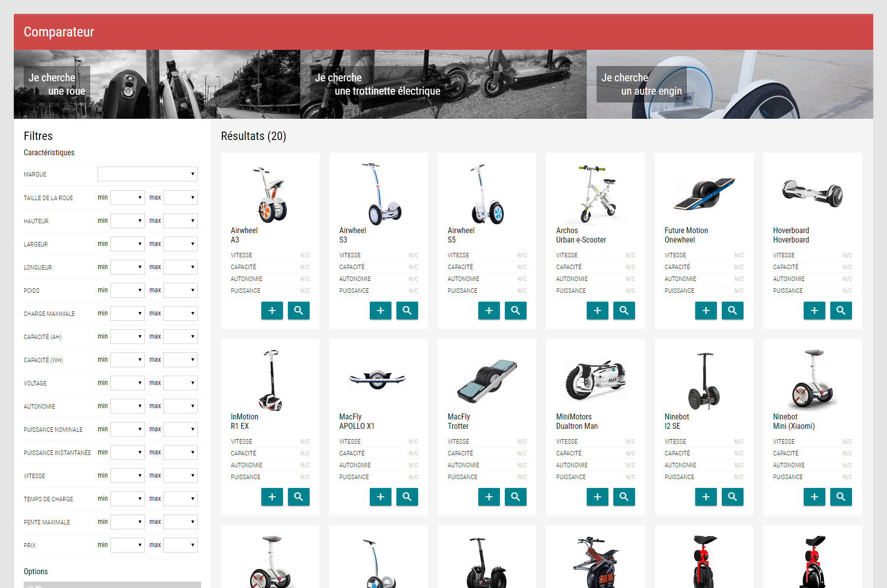This screenshot has width=887, height=588.
Task: Open Autonomie min dropdown
Action: (128, 406)
